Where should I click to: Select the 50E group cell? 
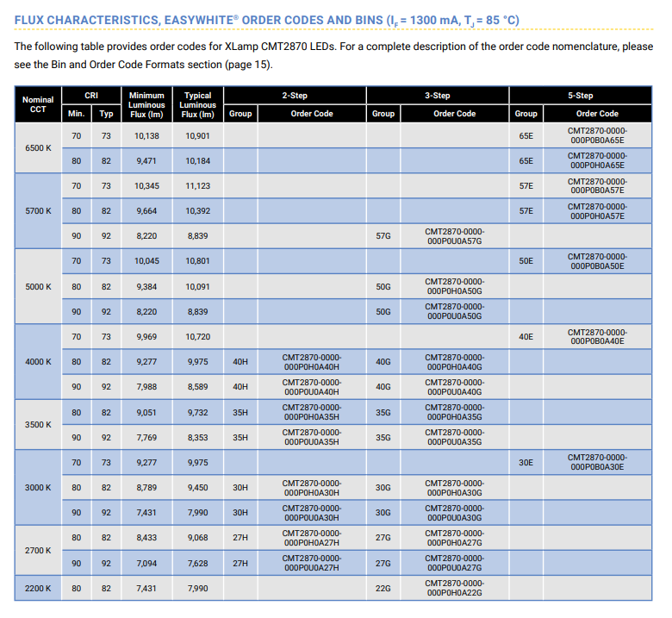click(526, 261)
